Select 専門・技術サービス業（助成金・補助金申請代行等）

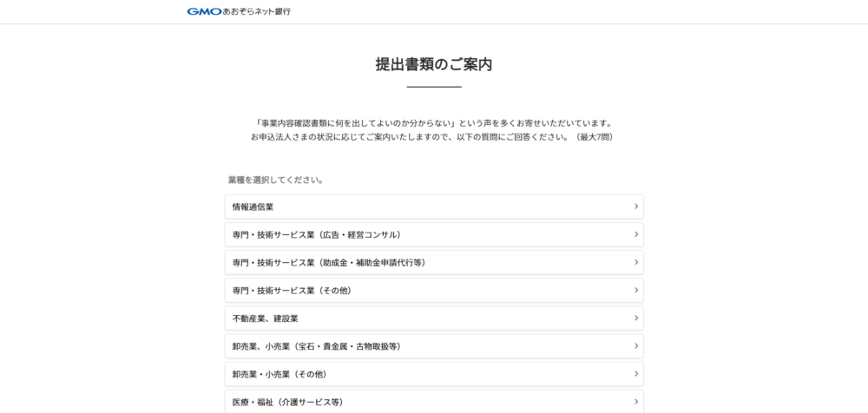(434, 262)
